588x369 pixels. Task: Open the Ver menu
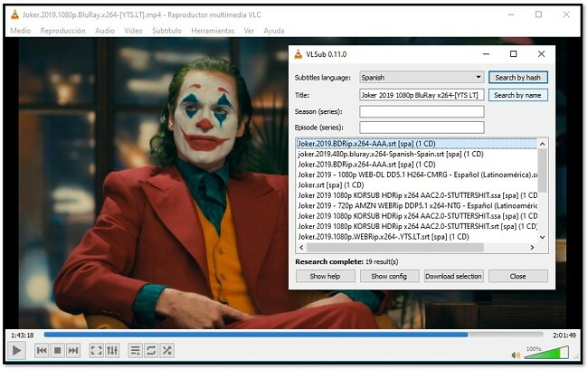click(249, 31)
